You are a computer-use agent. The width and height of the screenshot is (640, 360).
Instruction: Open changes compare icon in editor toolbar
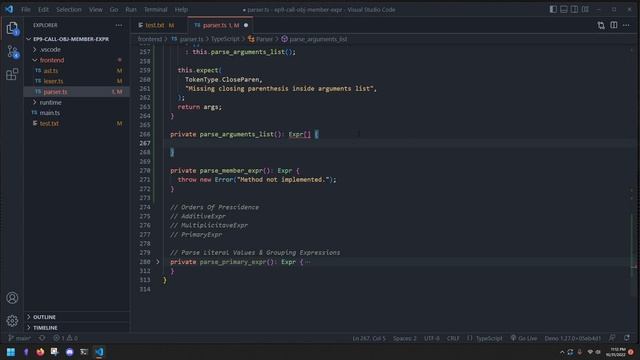(601, 25)
